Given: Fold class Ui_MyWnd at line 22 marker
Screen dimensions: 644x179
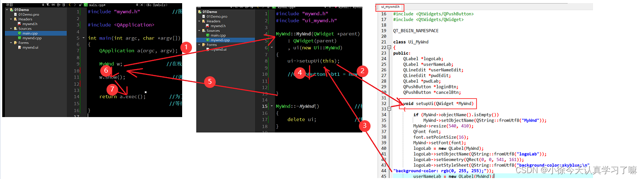Looking at the screenshot, I should click(x=390, y=48).
